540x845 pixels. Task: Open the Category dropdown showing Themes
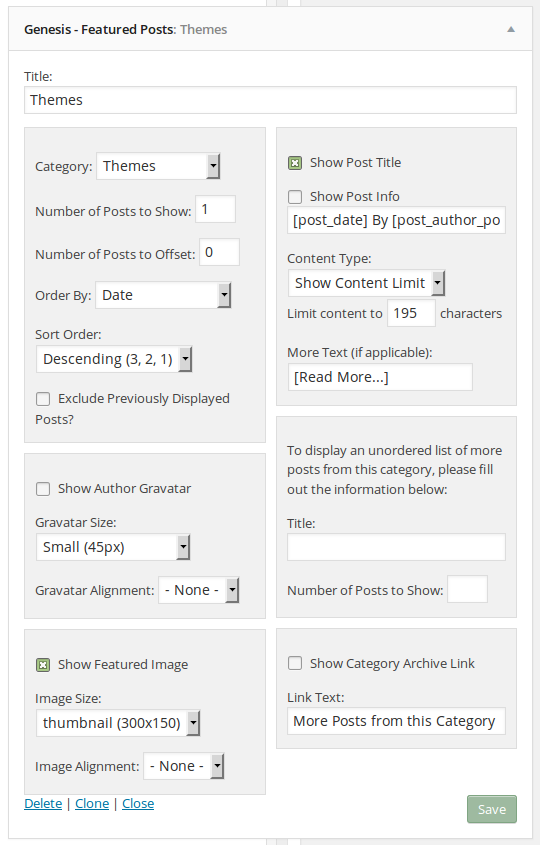pyautogui.click(x=158, y=166)
